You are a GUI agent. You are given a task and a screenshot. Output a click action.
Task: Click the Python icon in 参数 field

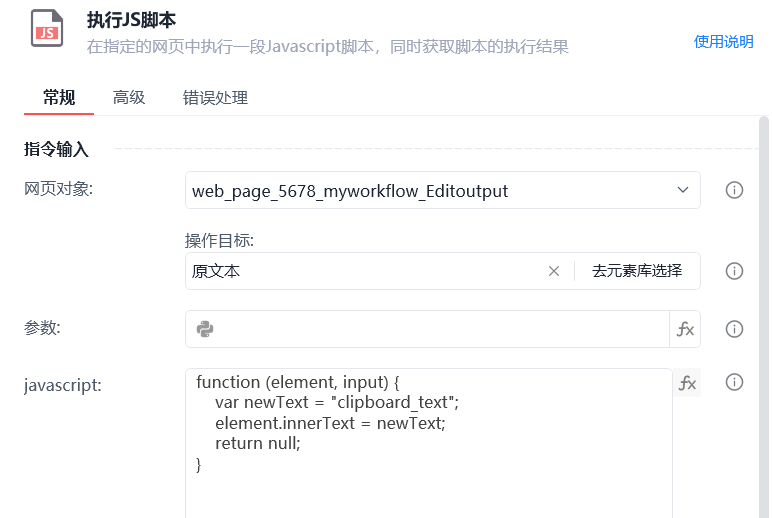(x=205, y=329)
